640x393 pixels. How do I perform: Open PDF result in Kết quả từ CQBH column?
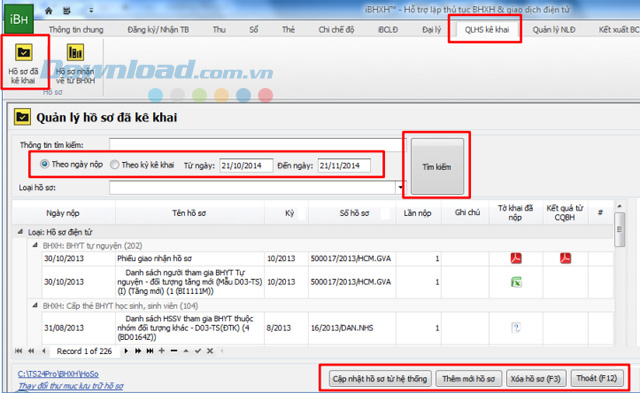(x=565, y=258)
